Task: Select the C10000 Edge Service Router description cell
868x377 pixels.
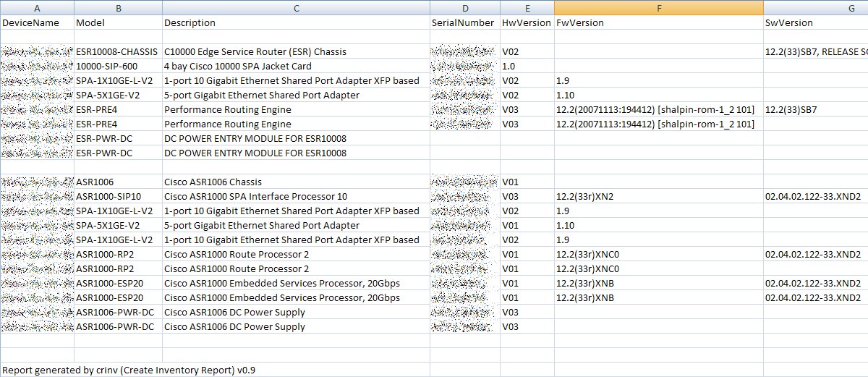Action: (296, 51)
